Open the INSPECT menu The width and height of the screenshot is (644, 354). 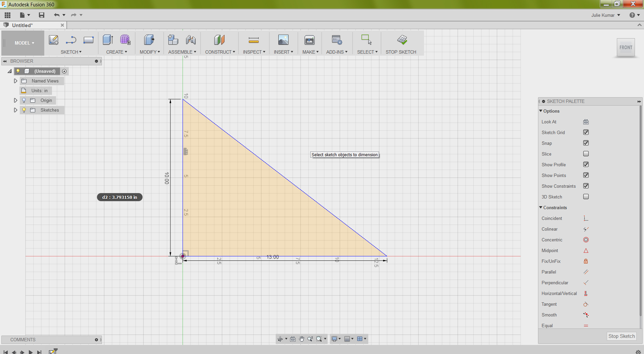pos(254,52)
